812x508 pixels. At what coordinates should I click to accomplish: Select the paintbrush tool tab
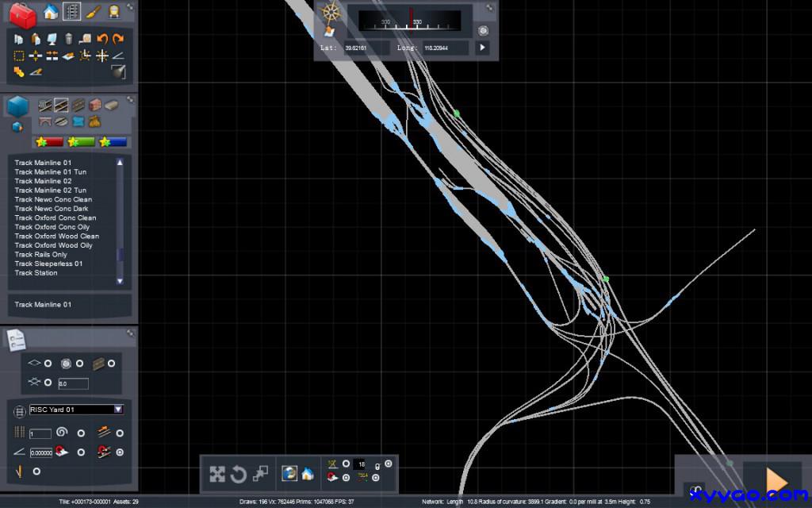coord(93,12)
